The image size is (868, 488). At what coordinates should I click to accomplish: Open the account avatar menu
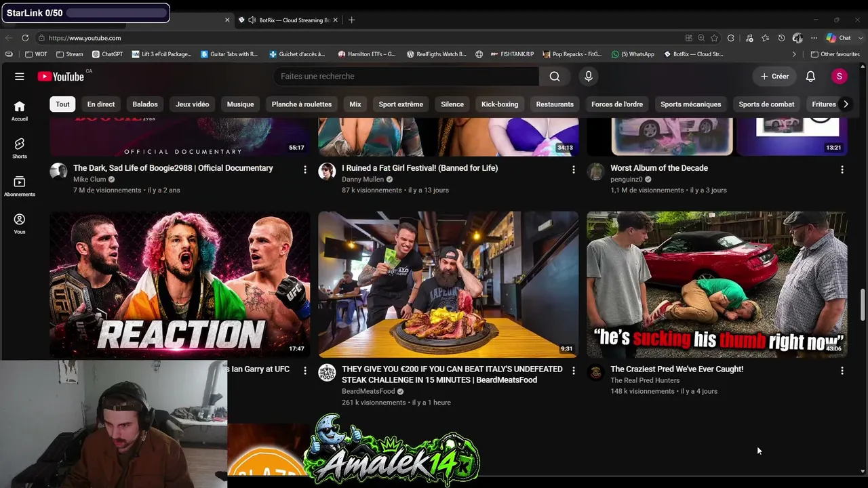tap(840, 77)
